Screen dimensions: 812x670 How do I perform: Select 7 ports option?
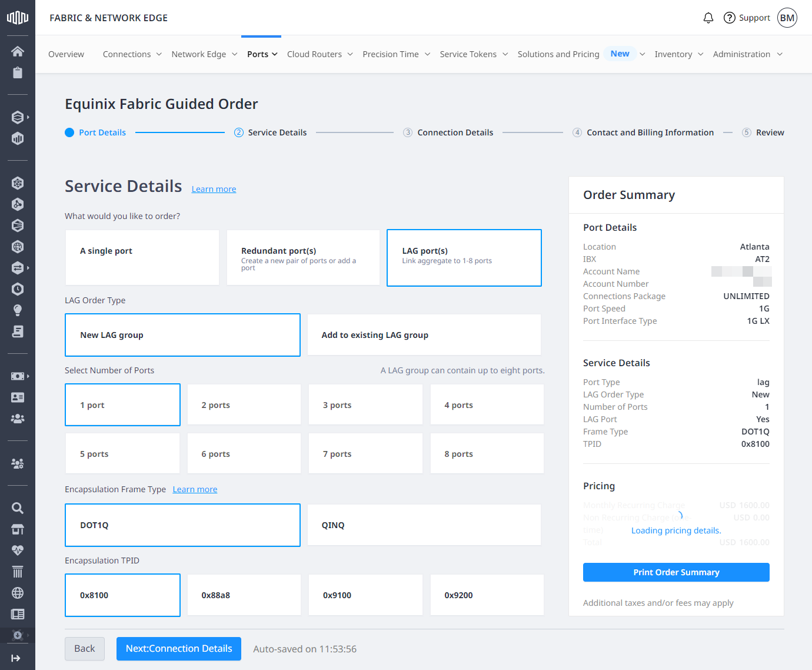pos(365,454)
